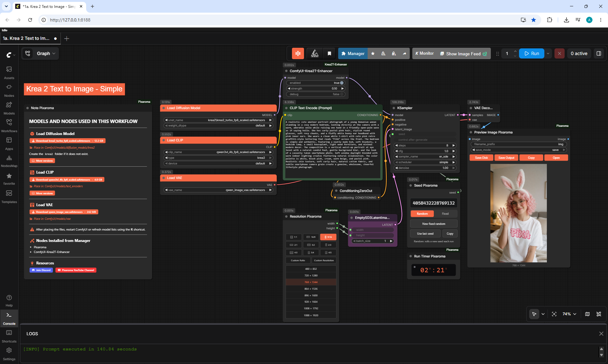Open the sampler_name dropdown
The image size is (608, 364).
click(425, 157)
